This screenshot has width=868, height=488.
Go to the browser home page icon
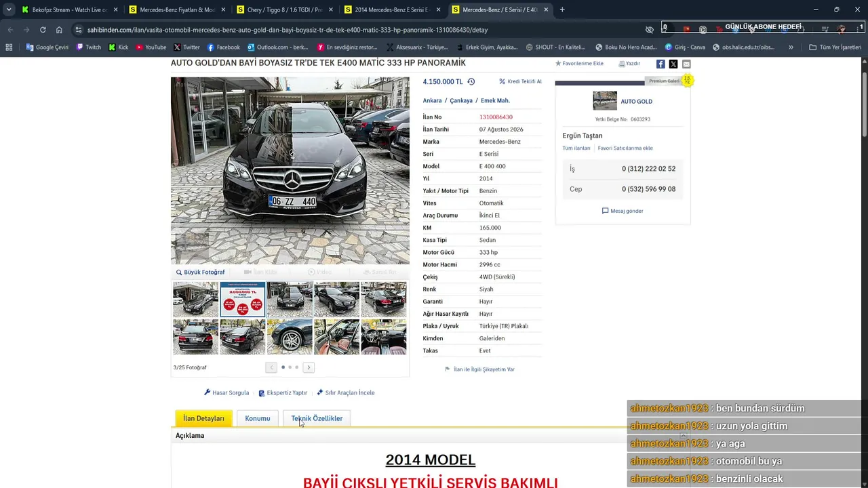tap(59, 30)
